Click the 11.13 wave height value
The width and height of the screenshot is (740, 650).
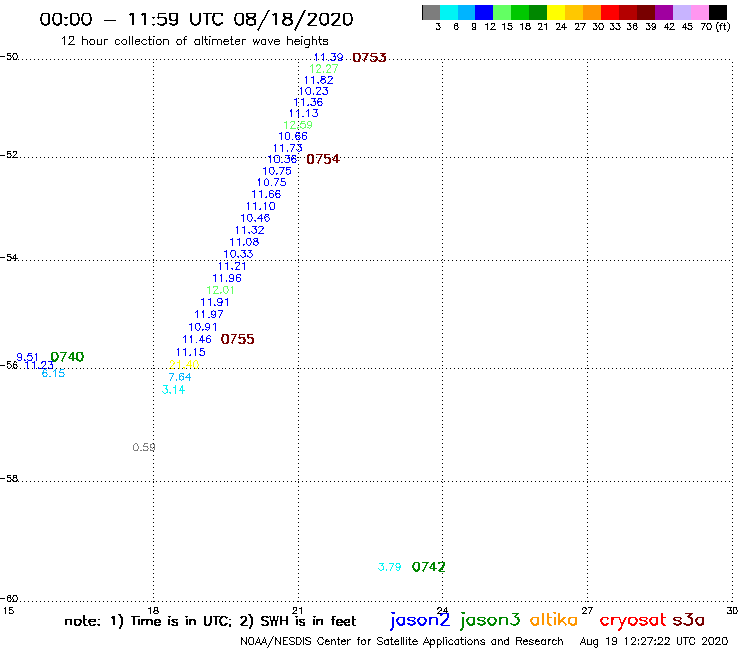[303, 113]
